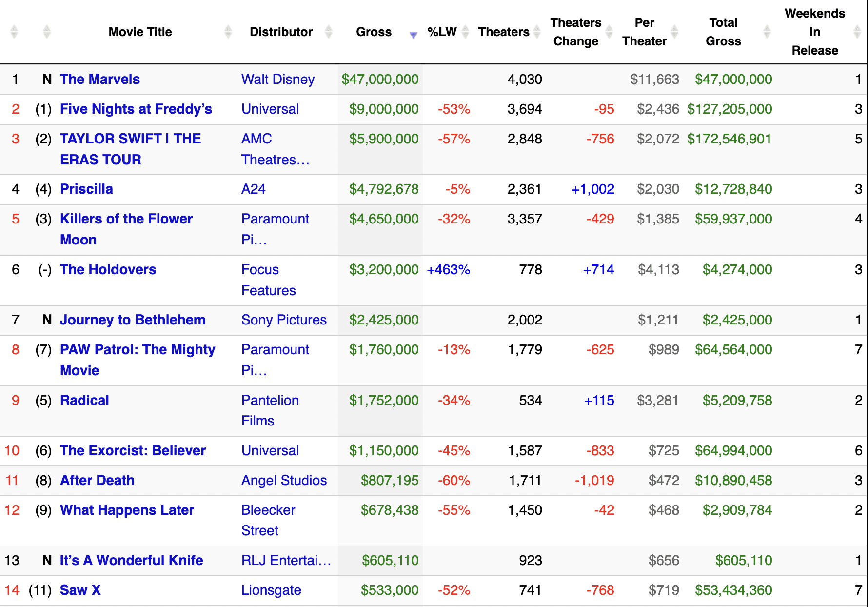Click sort arrows next to Theaters
Viewport: 868px width, 607px height.
click(x=537, y=32)
